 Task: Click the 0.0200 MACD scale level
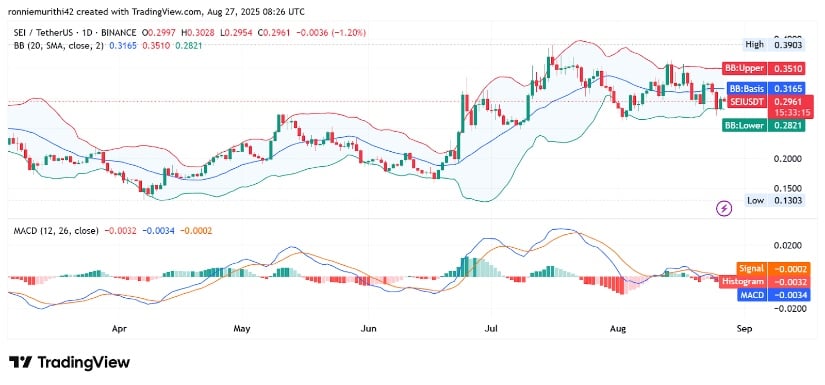click(786, 246)
